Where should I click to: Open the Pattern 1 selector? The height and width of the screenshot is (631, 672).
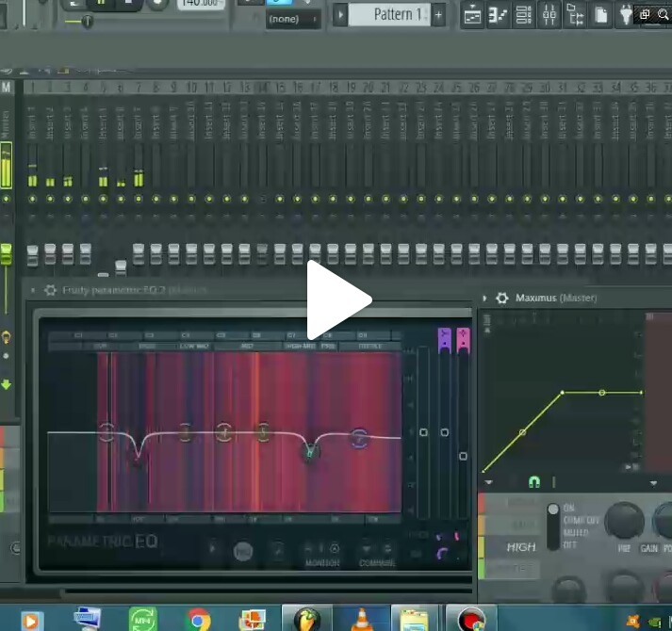[389, 15]
